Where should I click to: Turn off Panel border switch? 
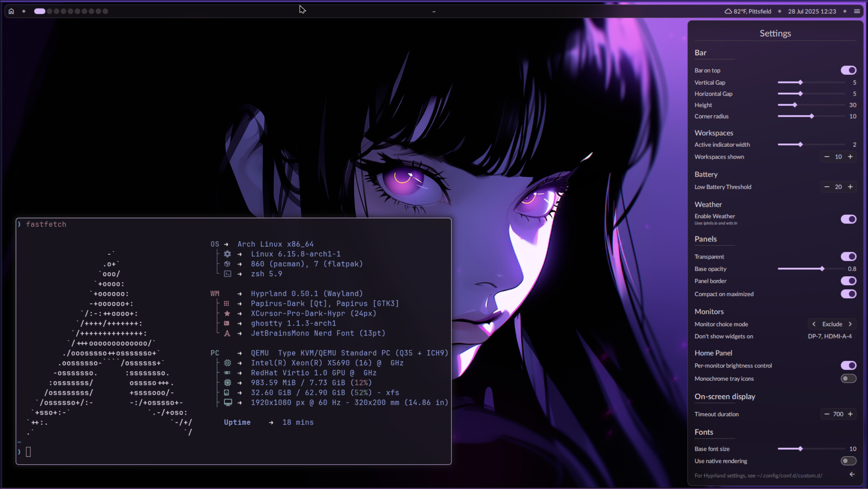(848, 281)
